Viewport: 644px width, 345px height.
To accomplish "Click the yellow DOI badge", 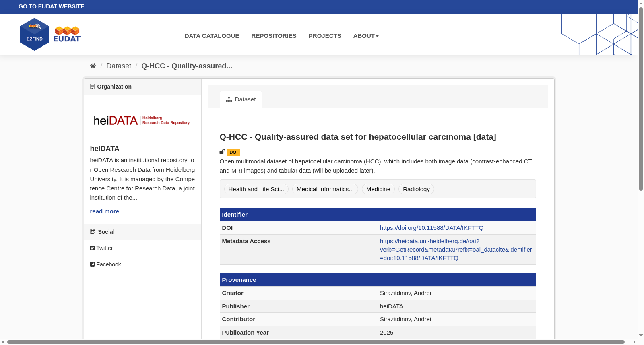I will click(x=233, y=153).
